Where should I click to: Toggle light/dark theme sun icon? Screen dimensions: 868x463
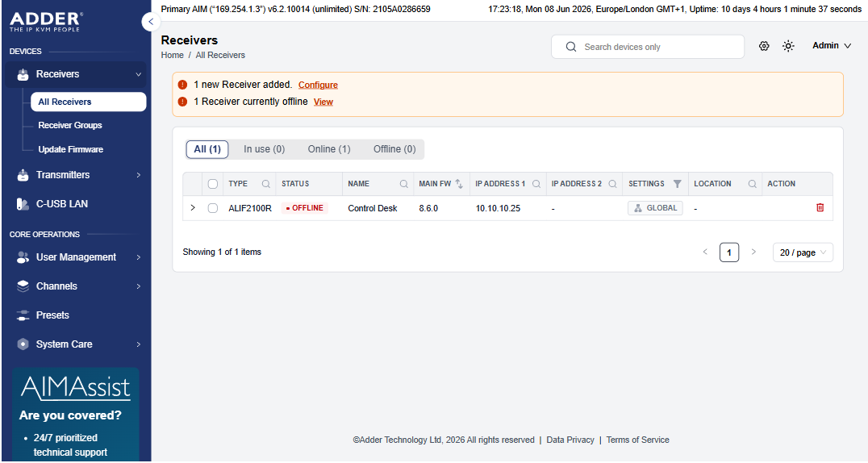788,46
